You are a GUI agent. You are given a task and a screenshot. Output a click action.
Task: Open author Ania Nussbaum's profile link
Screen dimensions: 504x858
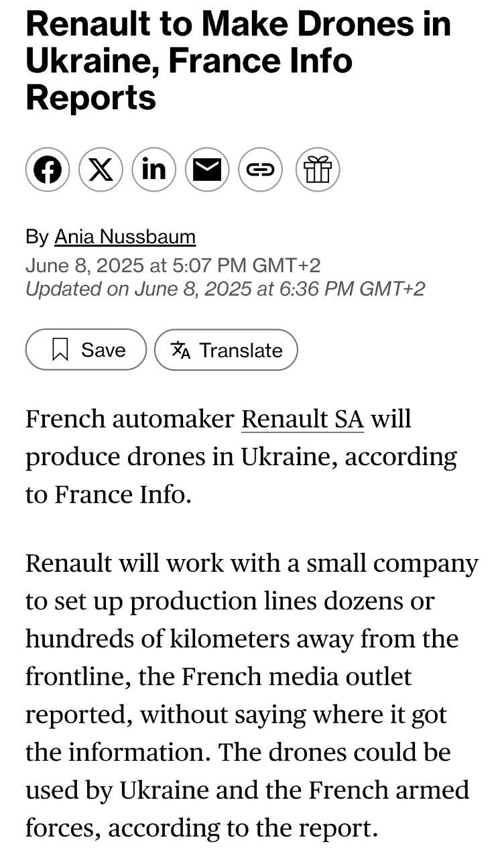point(125,237)
